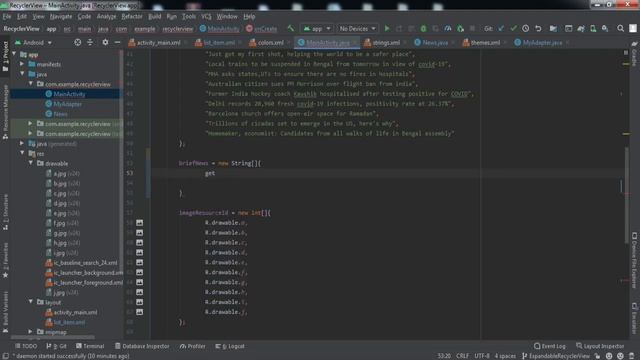
Task: Collapse the app module node
Action: (15, 54)
